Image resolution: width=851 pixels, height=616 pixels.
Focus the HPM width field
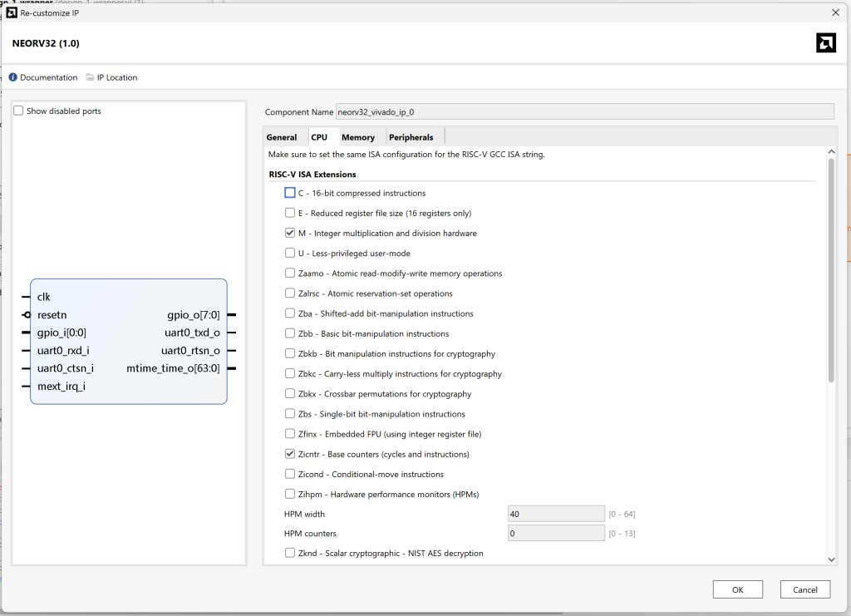(x=556, y=514)
